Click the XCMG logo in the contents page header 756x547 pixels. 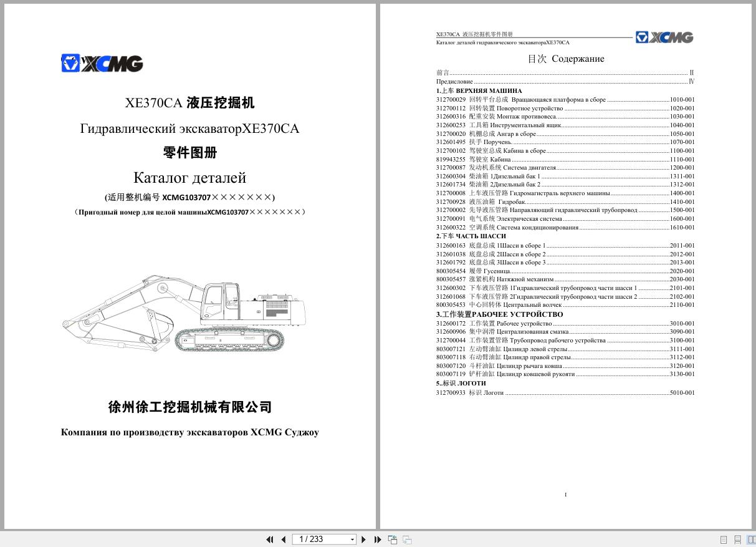(x=664, y=37)
